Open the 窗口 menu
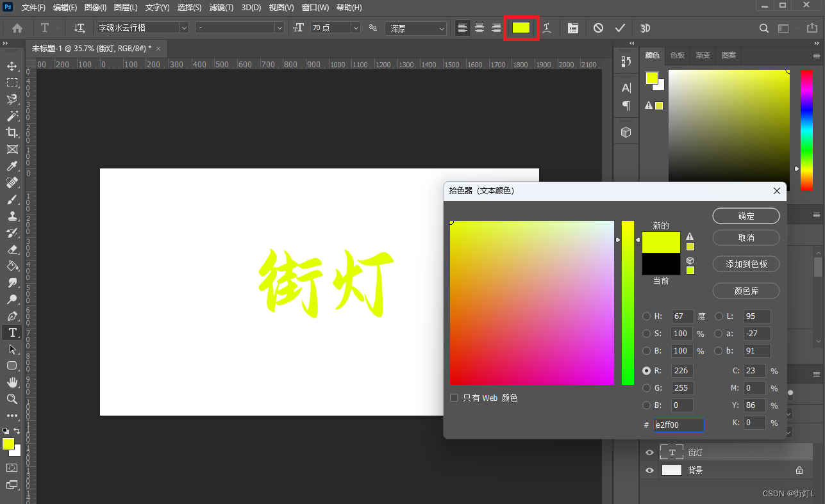 pyautogui.click(x=315, y=8)
